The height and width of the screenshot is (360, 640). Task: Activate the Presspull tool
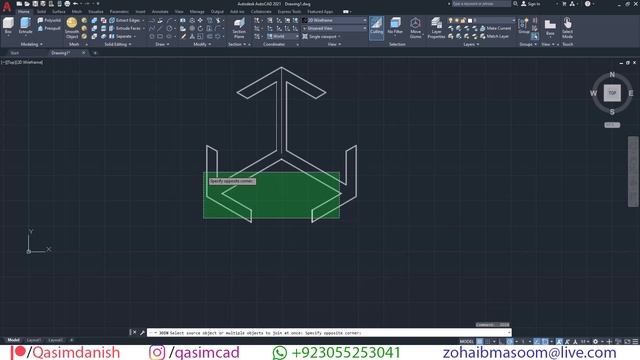tap(49, 28)
